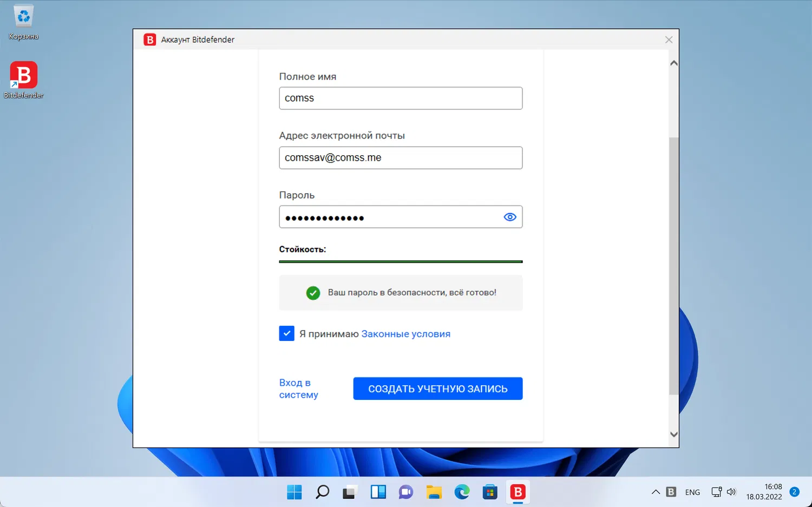The width and height of the screenshot is (812, 507).
Task: Switch the ENG input language
Action: tap(692, 492)
